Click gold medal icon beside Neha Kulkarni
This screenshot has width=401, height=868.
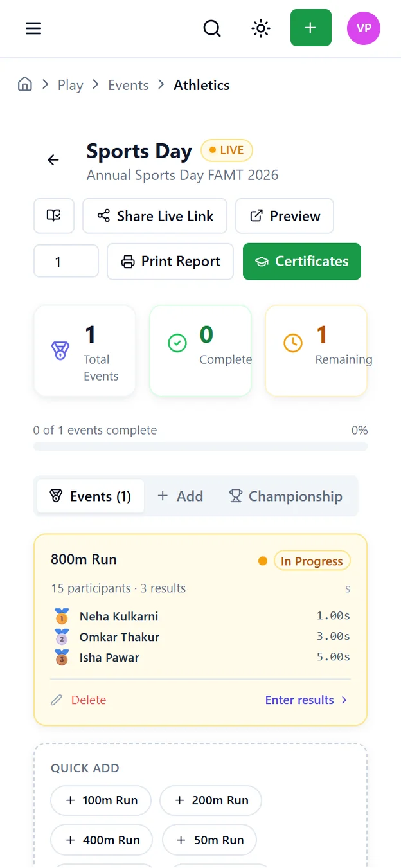62,617
